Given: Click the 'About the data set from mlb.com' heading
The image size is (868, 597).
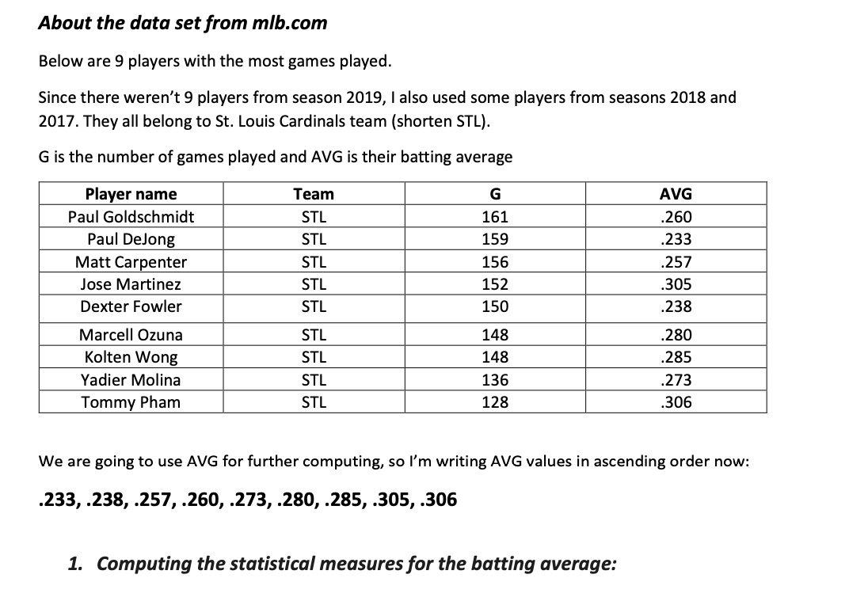Looking at the screenshot, I should 183,23.
